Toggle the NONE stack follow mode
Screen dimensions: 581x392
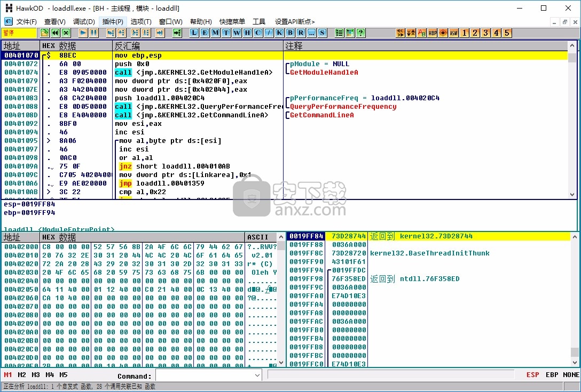pyautogui.click(x=571, y=375)
